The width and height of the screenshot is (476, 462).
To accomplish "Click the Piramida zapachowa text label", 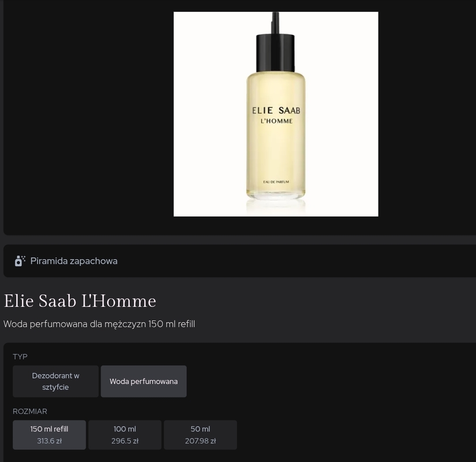I will (74, 261).
